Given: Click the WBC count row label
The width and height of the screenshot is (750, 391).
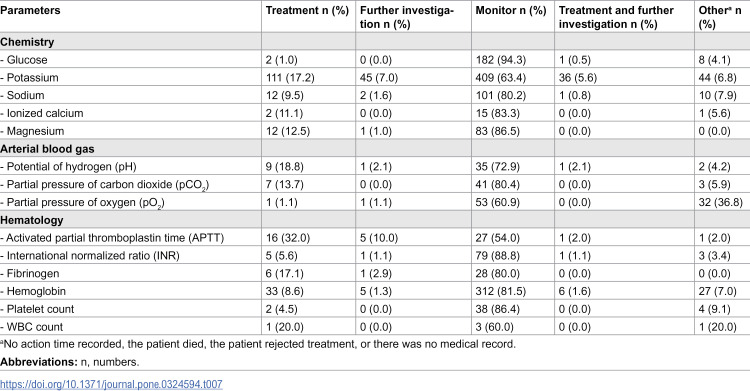Looking at the screenshot, I should tap(32, 327).
